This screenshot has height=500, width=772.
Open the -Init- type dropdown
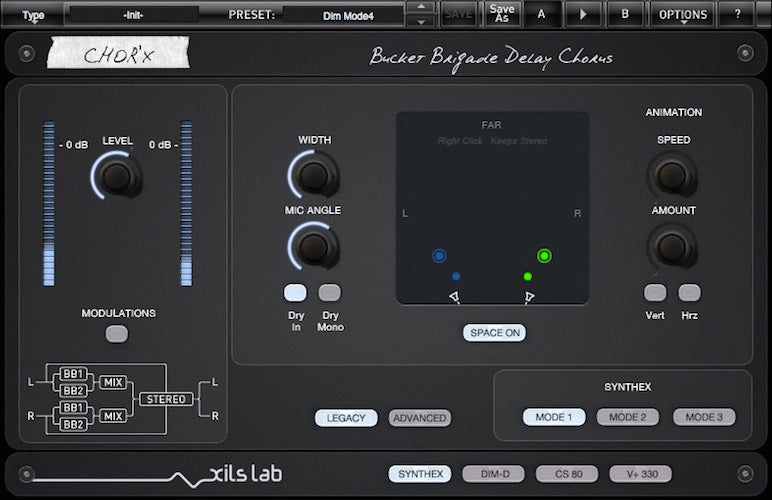coord(132,15)
